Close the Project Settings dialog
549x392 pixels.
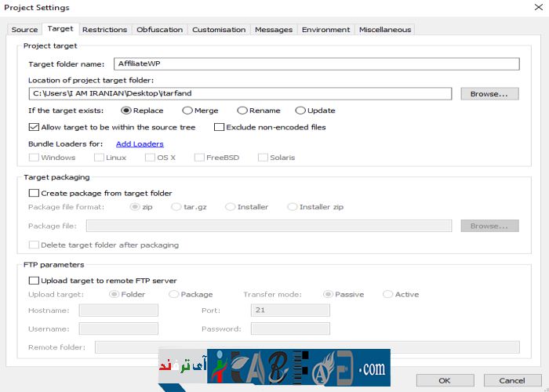[x=535, y=8]
